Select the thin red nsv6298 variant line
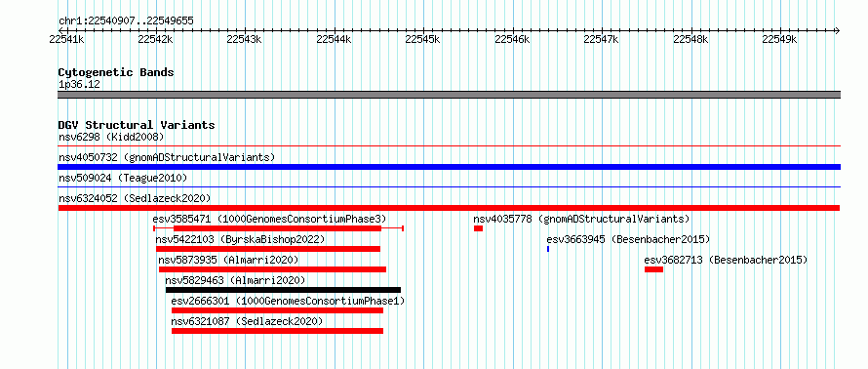868x369 pixels. [449, 146]
